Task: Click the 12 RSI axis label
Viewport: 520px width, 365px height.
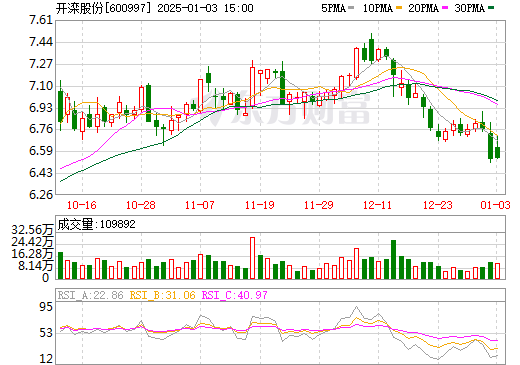Action: pos(46,359)
